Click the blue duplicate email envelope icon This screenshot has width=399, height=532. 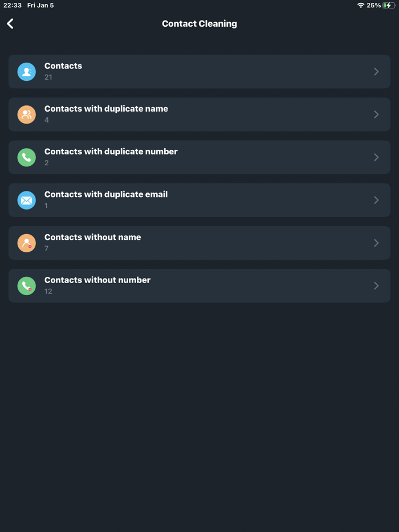coord(26,200)
